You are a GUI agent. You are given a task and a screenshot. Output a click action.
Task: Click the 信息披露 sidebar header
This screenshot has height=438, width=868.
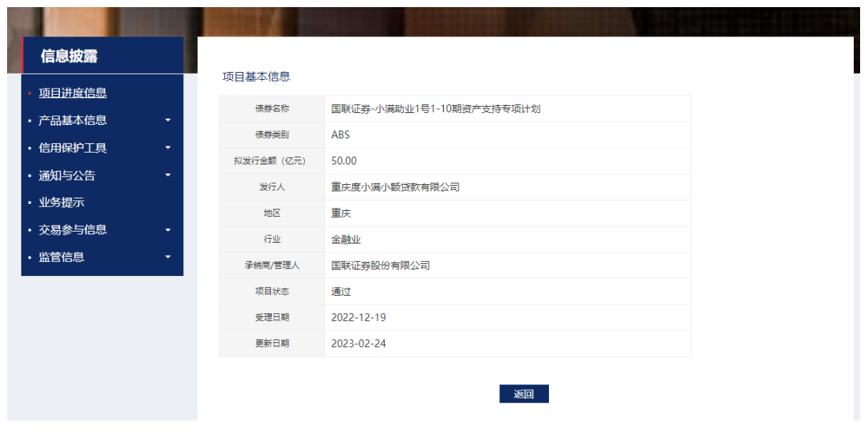(x=103, y=55)
